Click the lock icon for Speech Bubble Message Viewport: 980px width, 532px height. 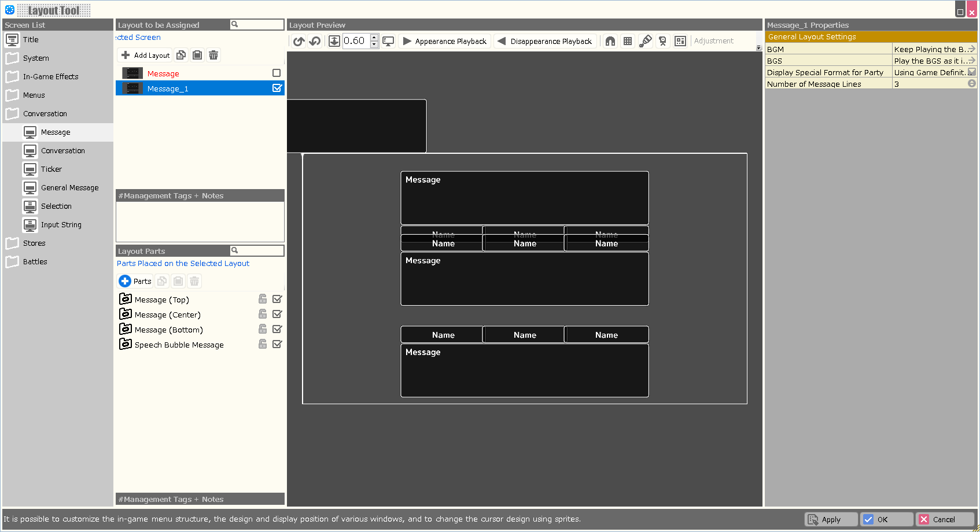263,344
